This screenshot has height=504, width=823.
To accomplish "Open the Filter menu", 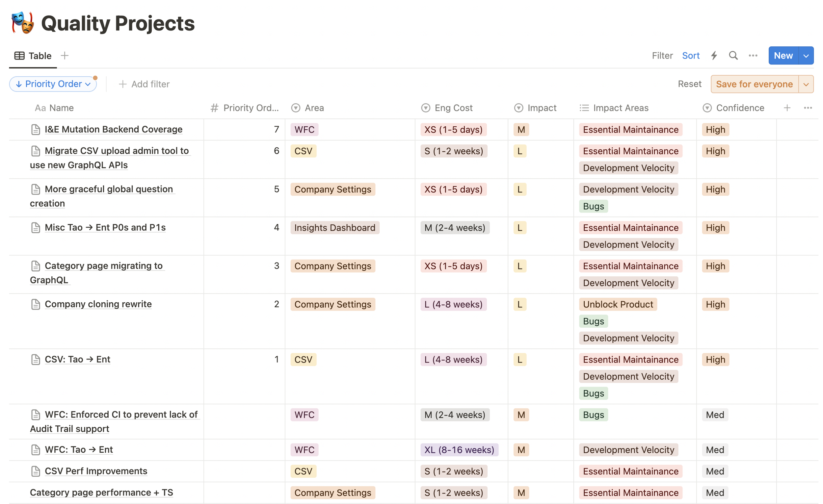I will [662, 55].
